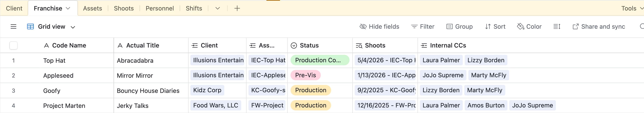Expand the Grid view dropdown chevron
Image resolution: width=644 pixels, height=113 pixels.
pos(73,27)
